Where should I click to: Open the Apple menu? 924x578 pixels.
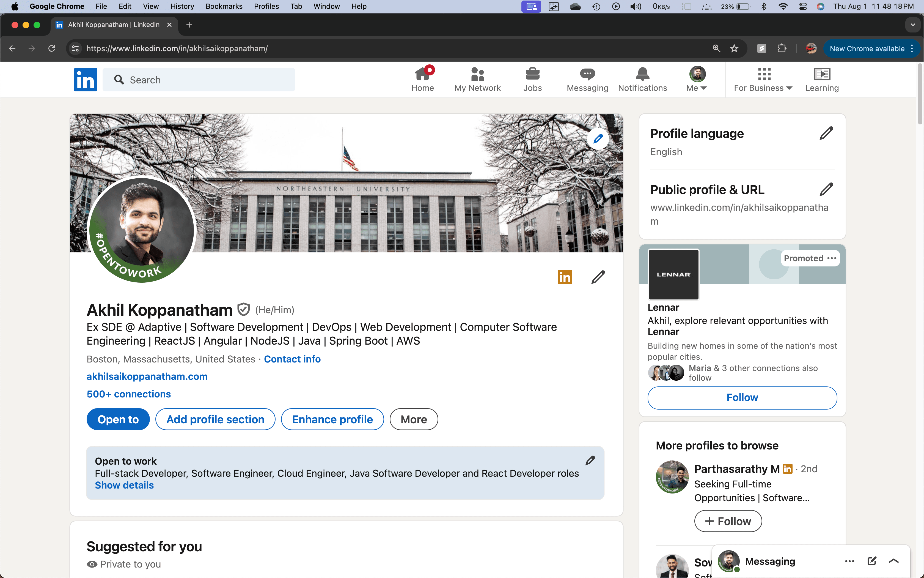click(15, 7)
